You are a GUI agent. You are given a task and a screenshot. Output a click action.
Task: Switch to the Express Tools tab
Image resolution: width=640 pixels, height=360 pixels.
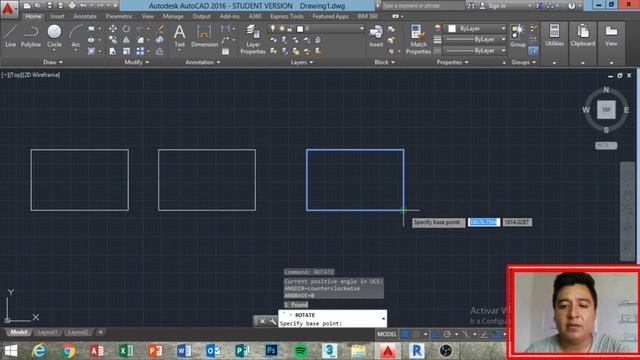(x=287, y=16)
